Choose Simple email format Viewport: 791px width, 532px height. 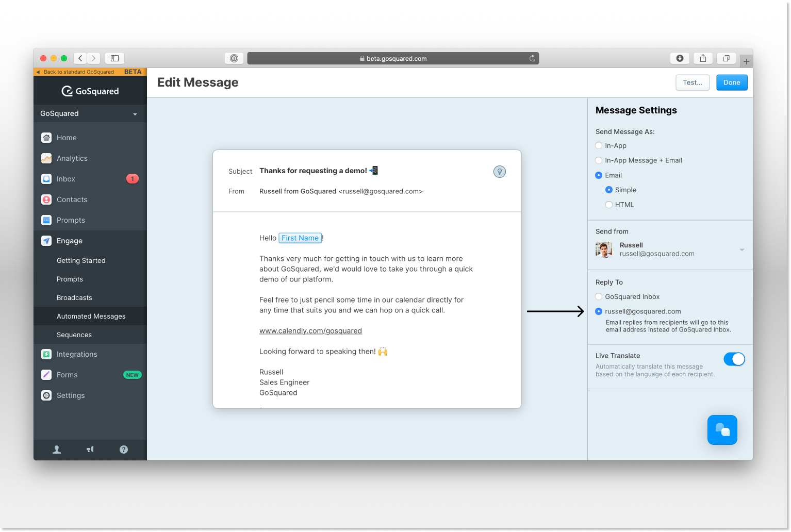click(x=609, y=190)
